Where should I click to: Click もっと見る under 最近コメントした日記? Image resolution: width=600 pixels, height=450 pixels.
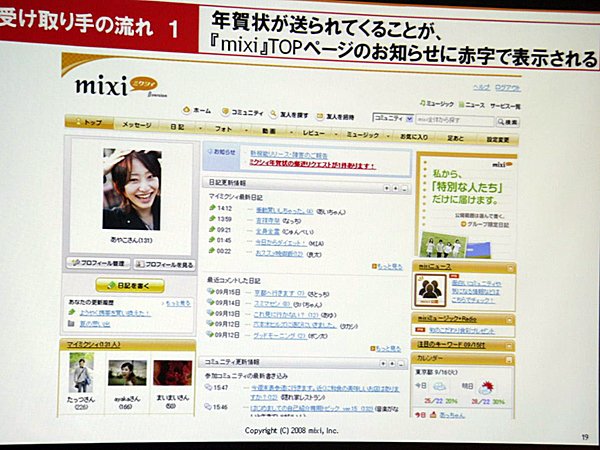click(x=386, y=348)
